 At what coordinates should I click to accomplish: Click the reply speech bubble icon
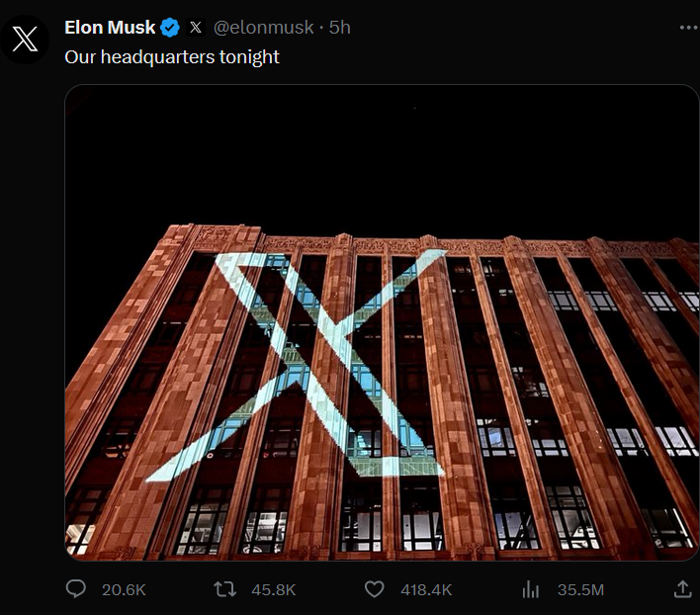tap(76, 589)
